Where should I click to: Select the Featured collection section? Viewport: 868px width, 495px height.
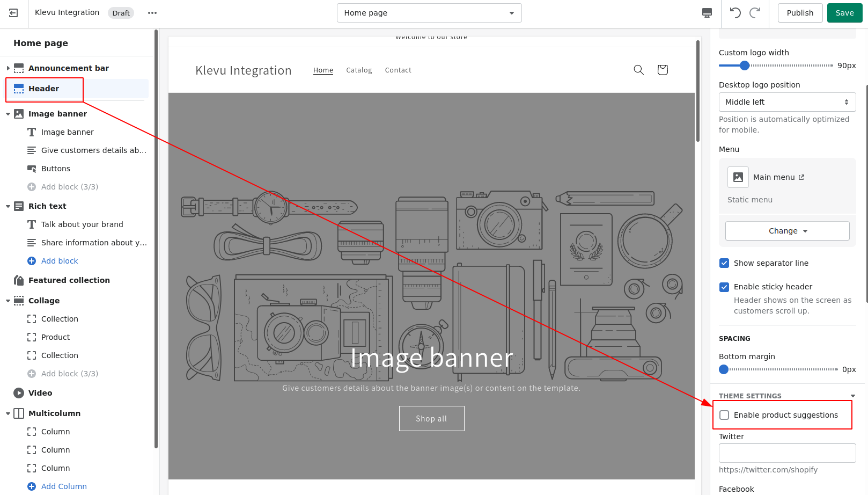coord(69,280)
